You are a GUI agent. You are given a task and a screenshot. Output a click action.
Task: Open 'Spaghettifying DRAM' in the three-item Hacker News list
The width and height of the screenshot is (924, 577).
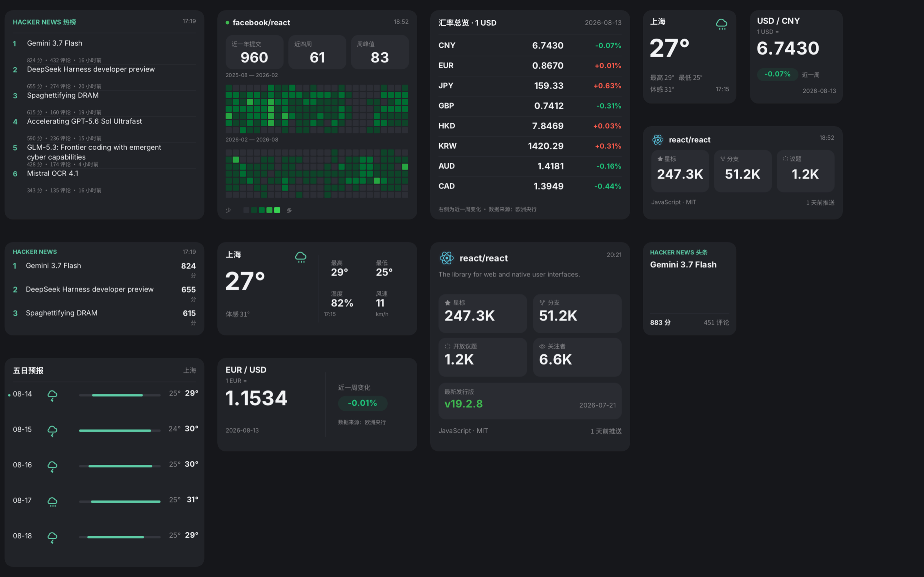coord(61,313)
